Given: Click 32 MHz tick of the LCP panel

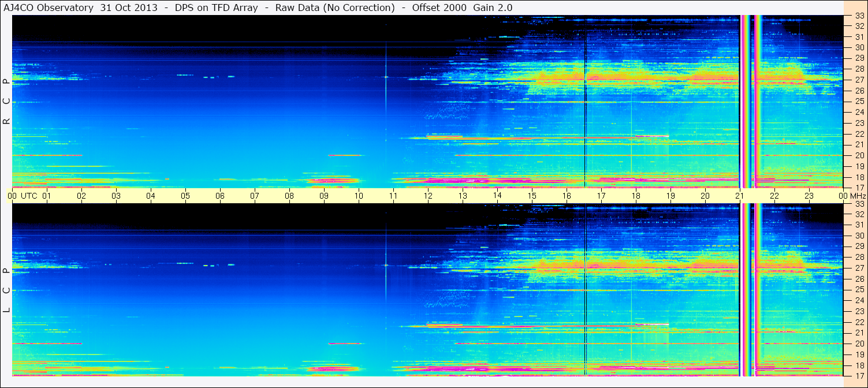Looking at the screenshot, I should tap(859, 214).
